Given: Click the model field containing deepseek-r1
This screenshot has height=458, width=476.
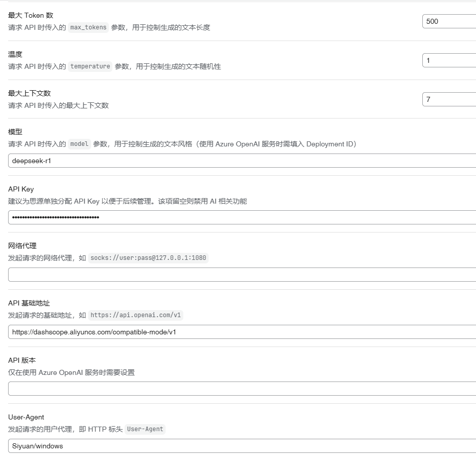Looking at the screenshot, I should tap(242, 161).
